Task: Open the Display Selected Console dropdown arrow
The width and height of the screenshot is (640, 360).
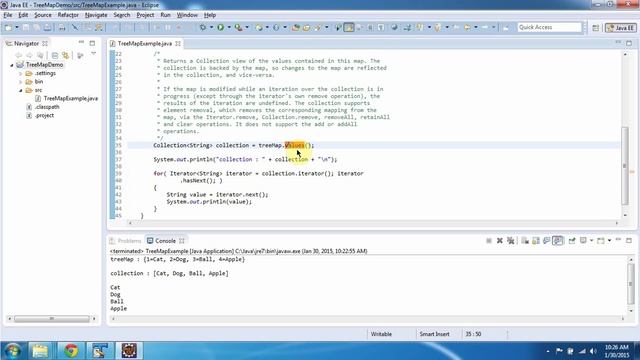Action: [591, 241]
